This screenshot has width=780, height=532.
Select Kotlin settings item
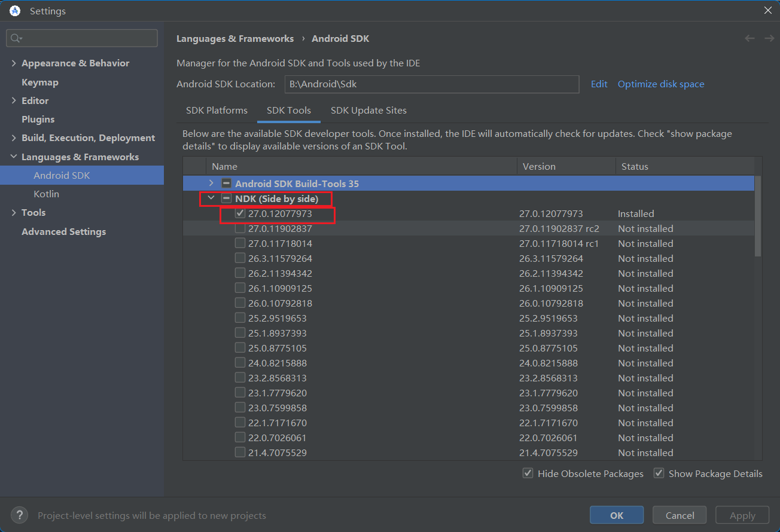tap(47, 194)
